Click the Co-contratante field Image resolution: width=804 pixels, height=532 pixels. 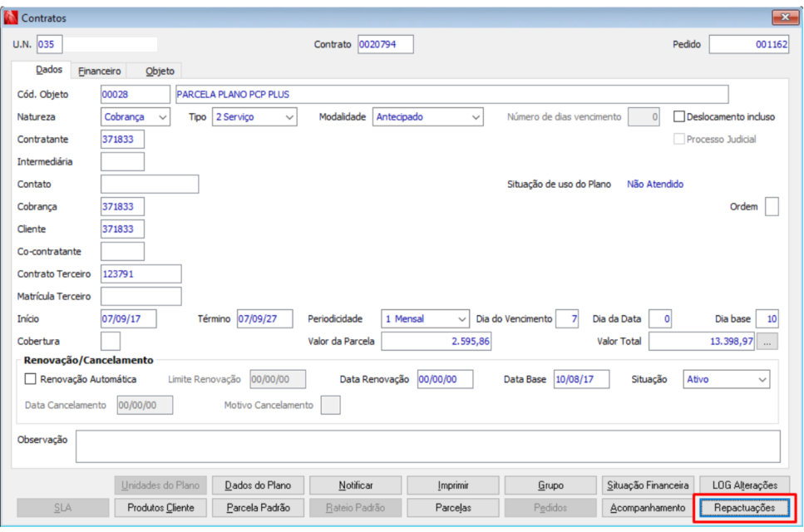[x=122, y=252]
